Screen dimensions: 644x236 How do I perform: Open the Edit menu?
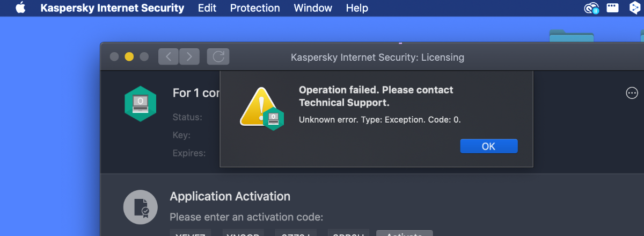pyautogui.click(x=207, y=8)
